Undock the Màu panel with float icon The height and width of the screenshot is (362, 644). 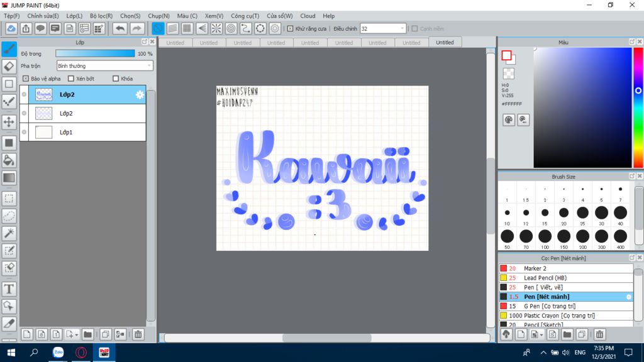tap(632, 42)
